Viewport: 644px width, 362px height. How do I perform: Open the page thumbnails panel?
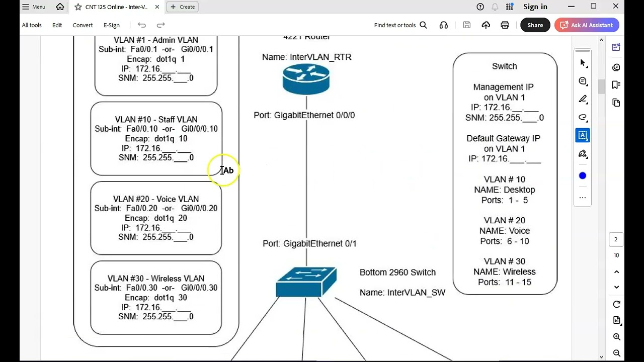616,103
